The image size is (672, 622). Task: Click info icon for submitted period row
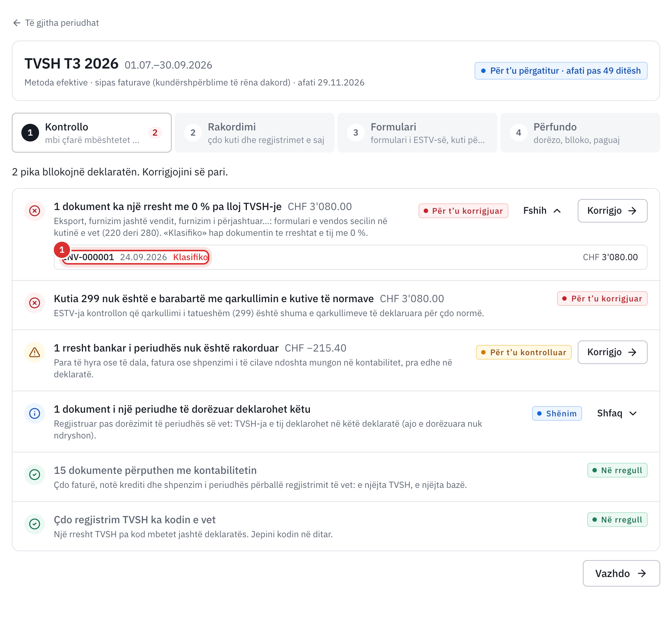[35, 413]
